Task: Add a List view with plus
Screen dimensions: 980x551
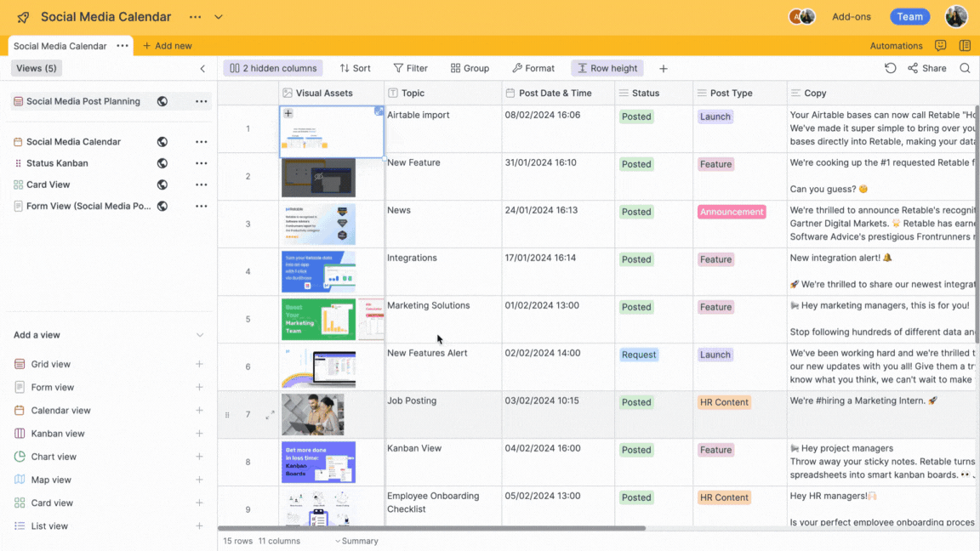Action: (199, 525)
